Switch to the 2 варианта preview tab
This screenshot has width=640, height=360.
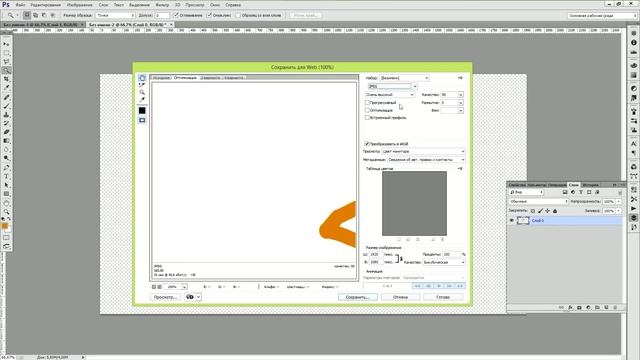click(211, 78)
